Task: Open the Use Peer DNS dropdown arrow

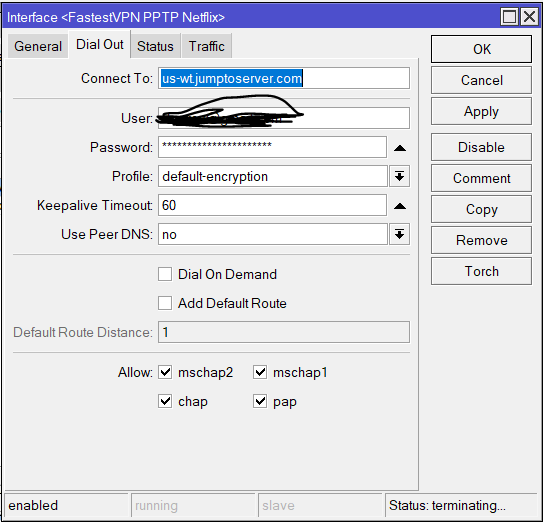Action: (x=400, y=234)
